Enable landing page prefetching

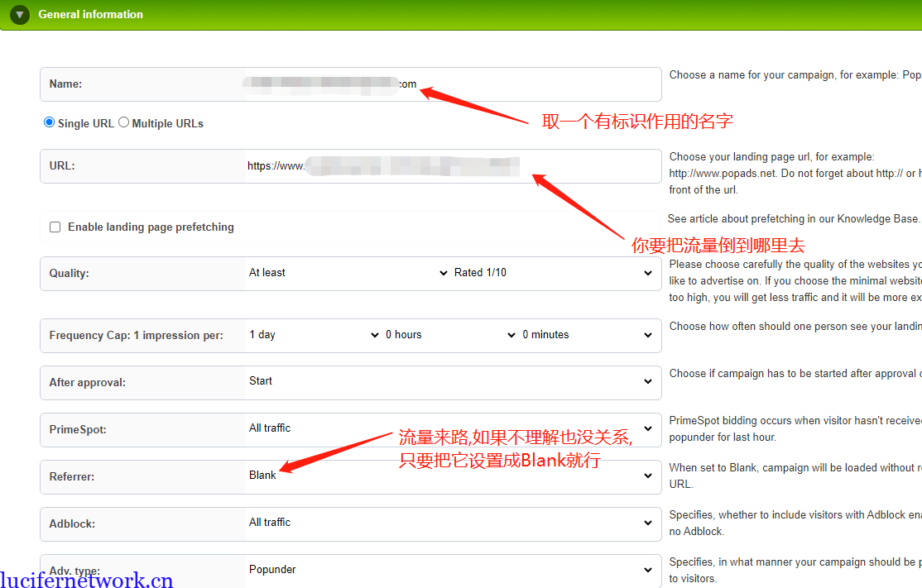(x=55, y=227)
